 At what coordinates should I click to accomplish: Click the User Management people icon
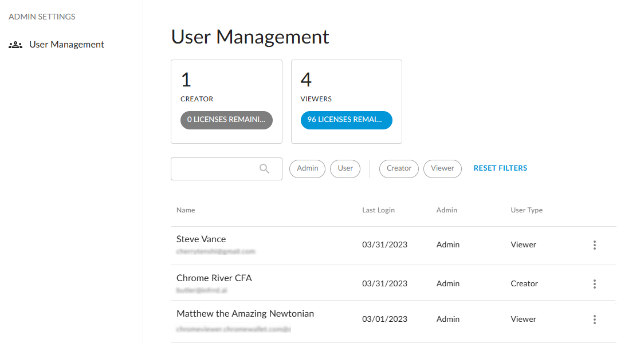pyautogui.click(x=15, y=44)
